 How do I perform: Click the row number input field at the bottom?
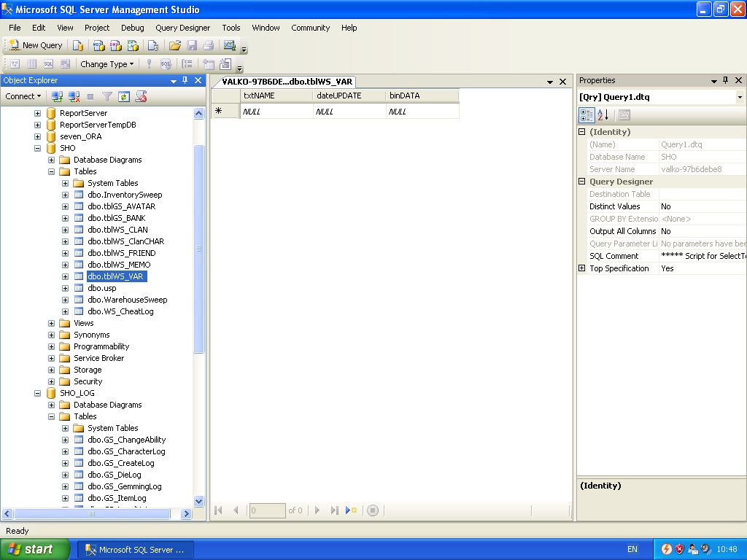[x=268, y=510]
